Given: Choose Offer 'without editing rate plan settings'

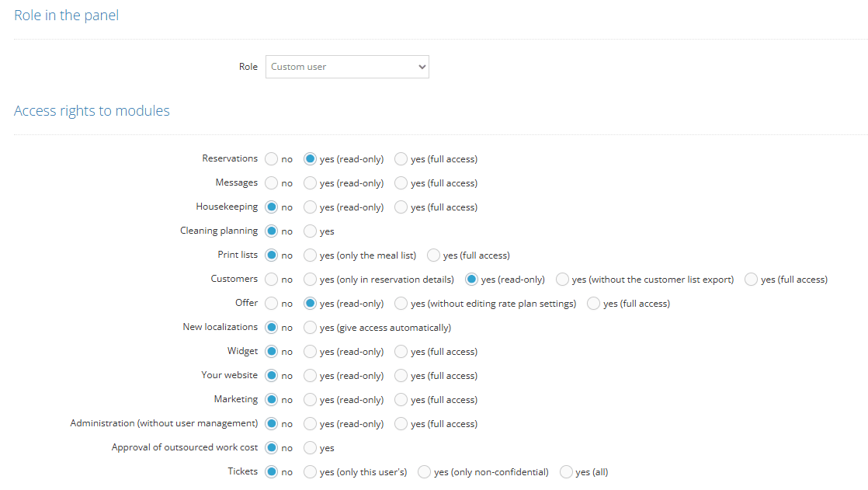Looking at the screenshot, I should pyautogui.click(x=401, y=304).
